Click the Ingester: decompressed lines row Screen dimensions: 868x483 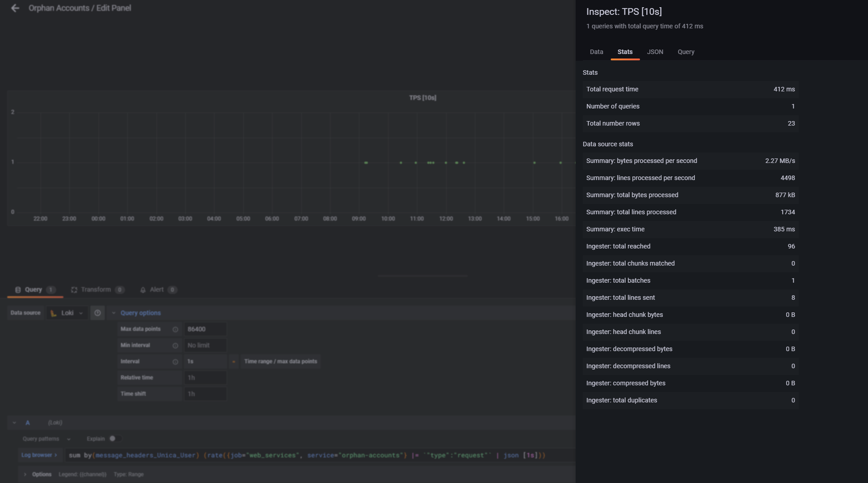[690, 366]
